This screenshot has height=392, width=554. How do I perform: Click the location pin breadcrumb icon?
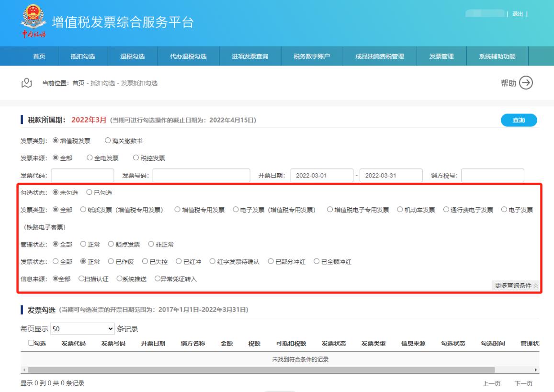(27, 83)
